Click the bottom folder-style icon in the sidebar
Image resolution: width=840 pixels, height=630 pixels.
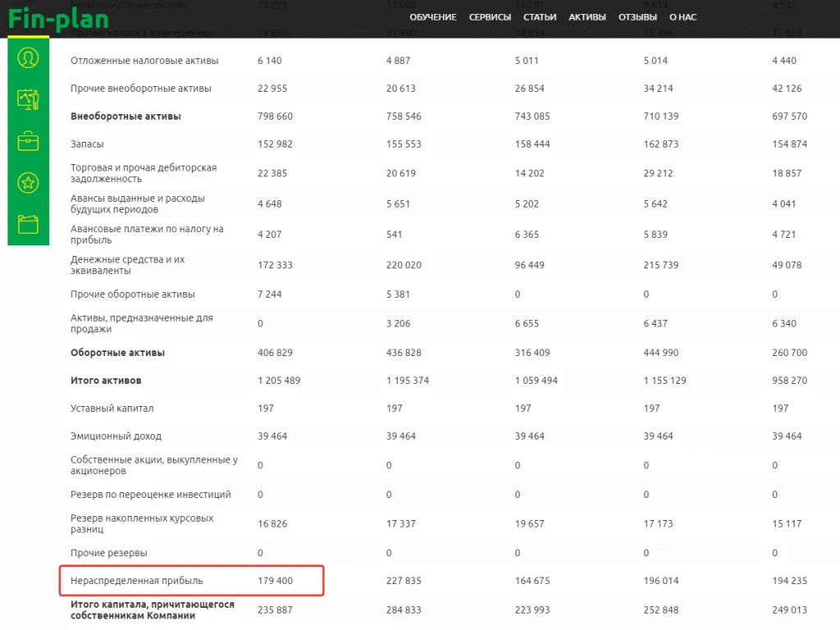coord(28,225)
